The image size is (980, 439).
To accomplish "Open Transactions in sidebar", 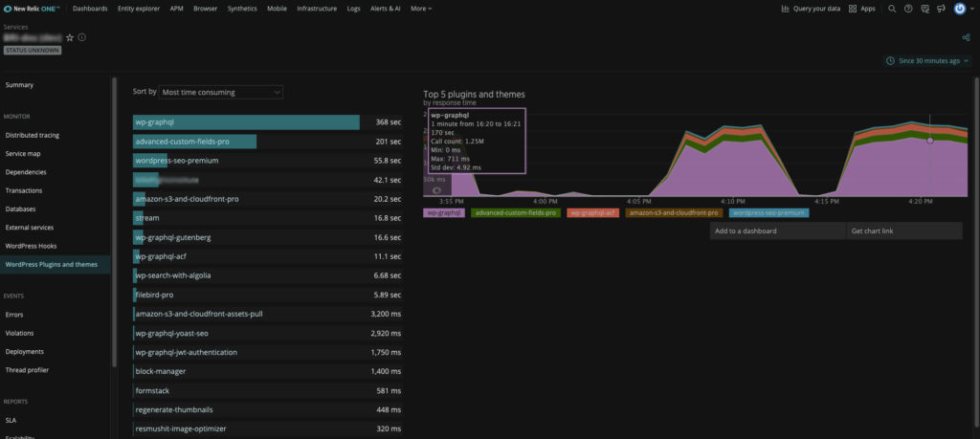I will (24, 190).
